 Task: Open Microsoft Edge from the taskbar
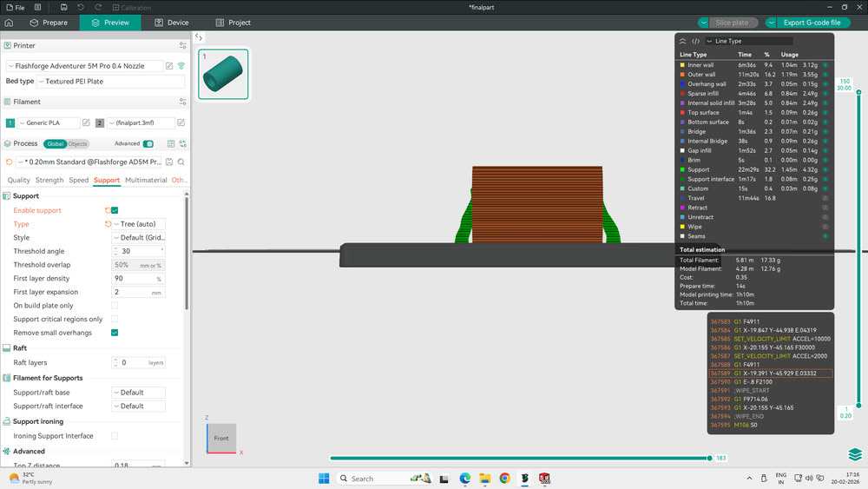click(x=464, y=478)
